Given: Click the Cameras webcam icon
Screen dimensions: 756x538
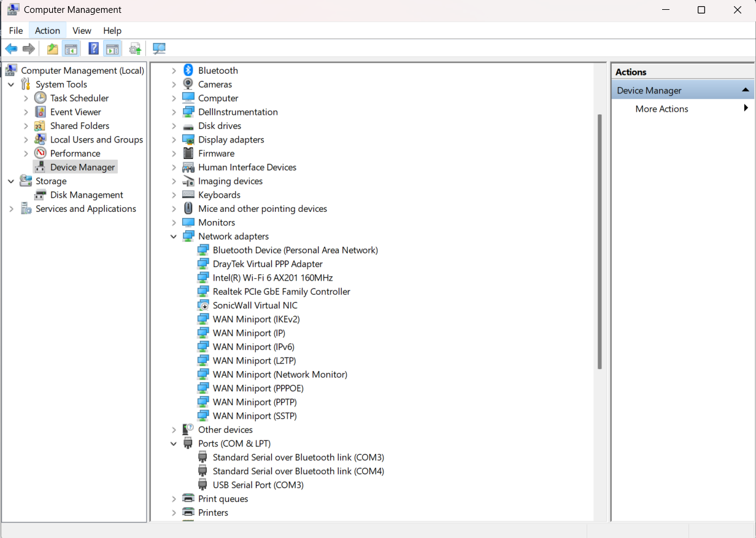Looking at the screenshot, I should coord(188,84).
